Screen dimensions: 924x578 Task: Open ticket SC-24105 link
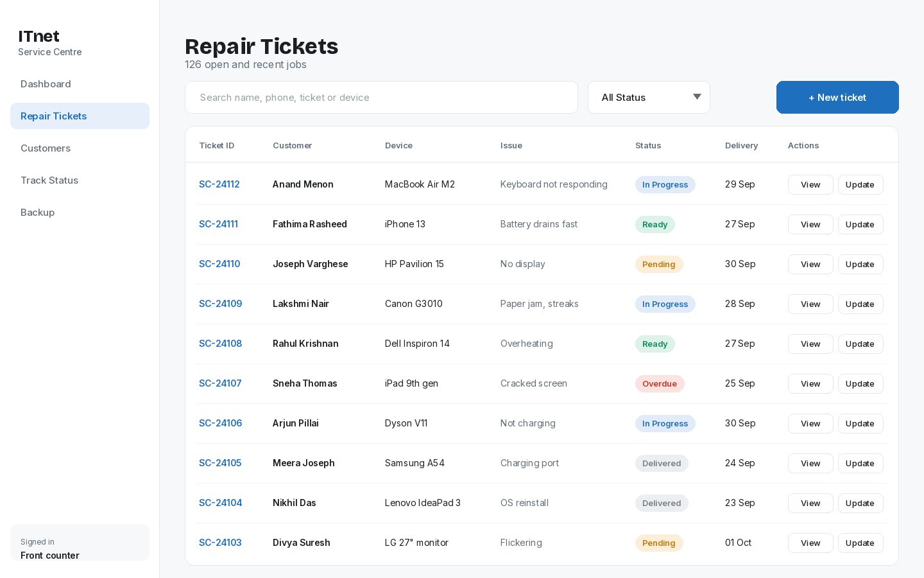pyautogui.click(x=220, y=463)
